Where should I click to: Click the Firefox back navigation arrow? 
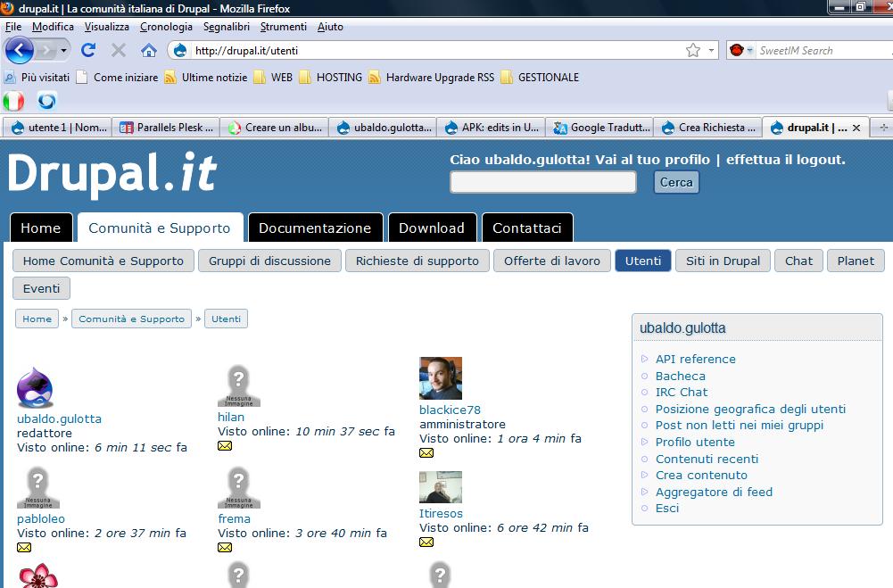click(x=18, y=50)
